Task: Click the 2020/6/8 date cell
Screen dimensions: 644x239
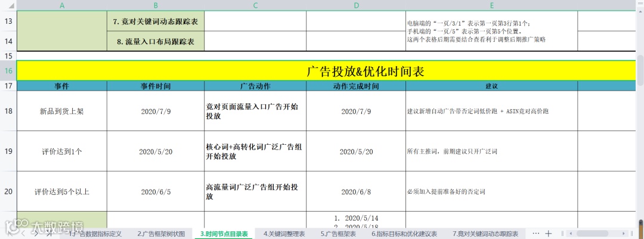Action: [x=356, y=191]
